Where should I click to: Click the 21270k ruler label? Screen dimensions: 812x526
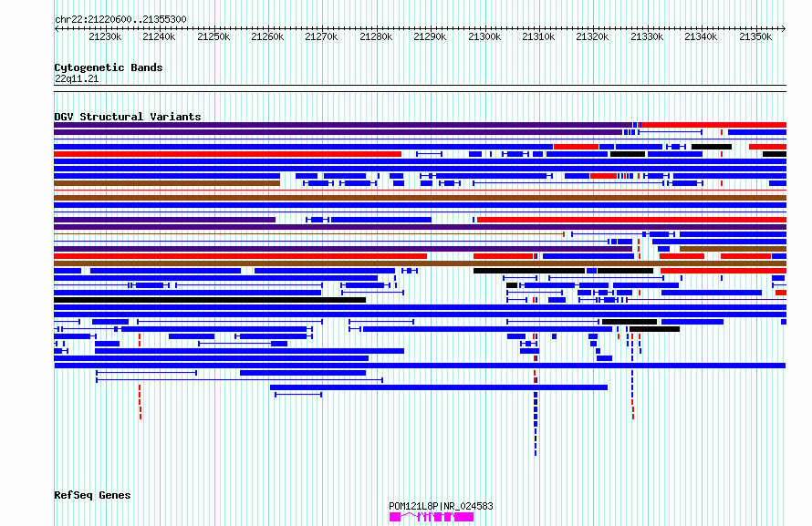[321, 36]
